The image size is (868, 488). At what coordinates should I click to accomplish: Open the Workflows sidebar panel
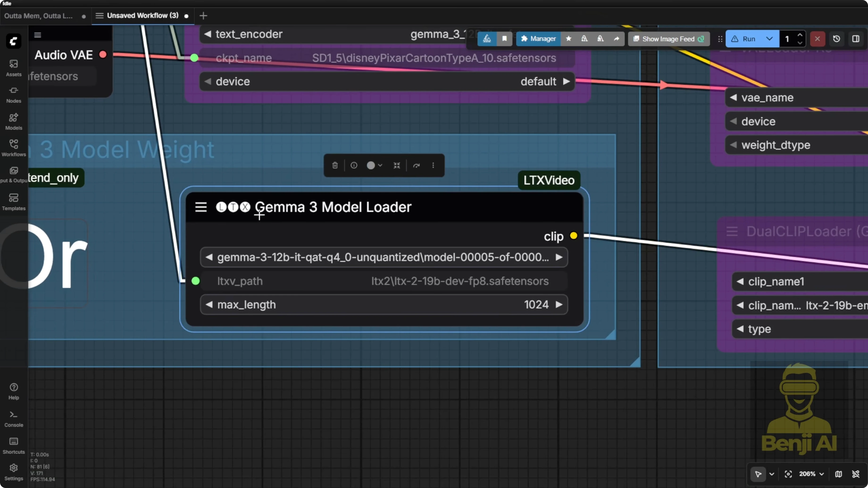tap(13, 148)
